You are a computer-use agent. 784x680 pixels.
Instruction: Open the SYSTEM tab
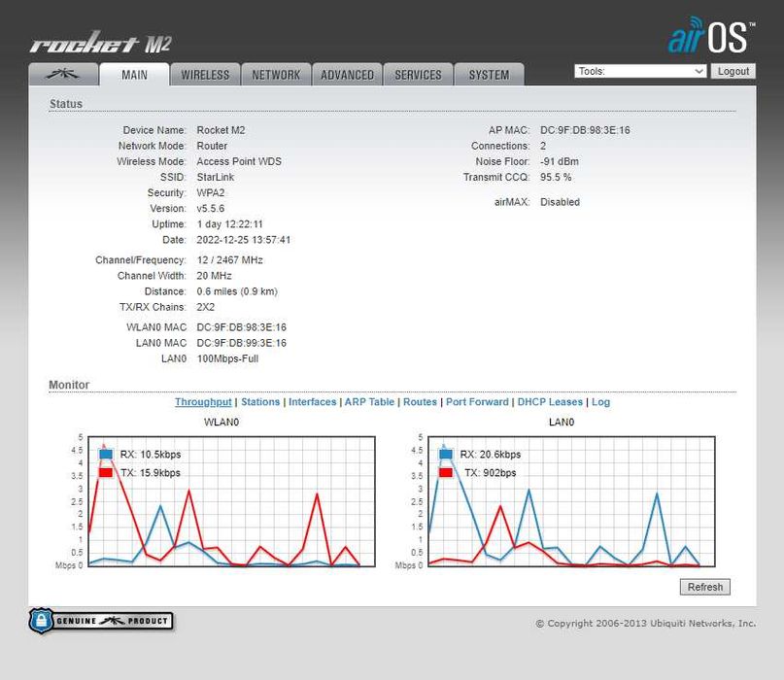point(489,75)
